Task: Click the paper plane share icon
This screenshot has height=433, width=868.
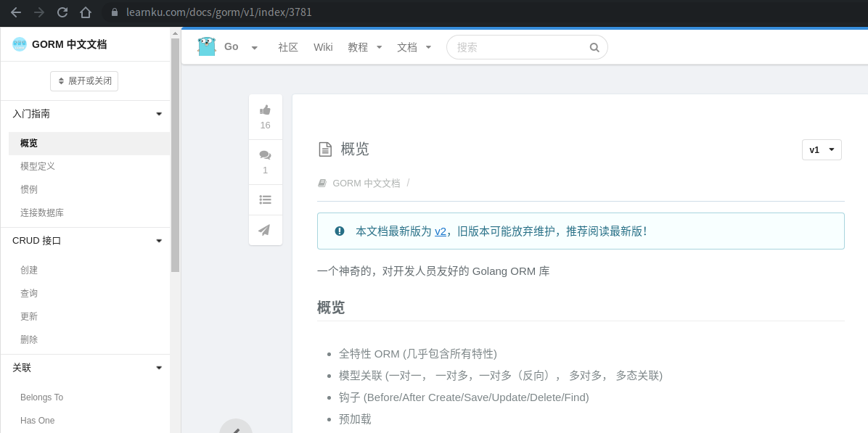Action: click(265, 230)
